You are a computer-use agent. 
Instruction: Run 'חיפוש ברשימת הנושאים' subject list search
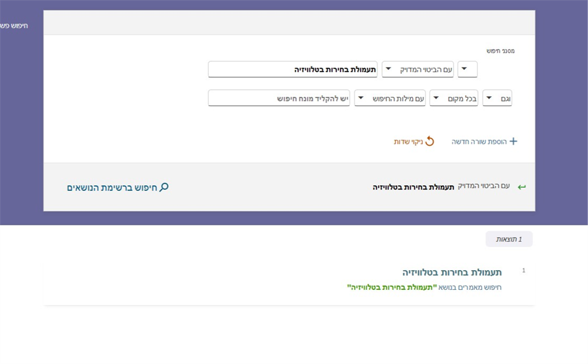[x=117, y=188]
